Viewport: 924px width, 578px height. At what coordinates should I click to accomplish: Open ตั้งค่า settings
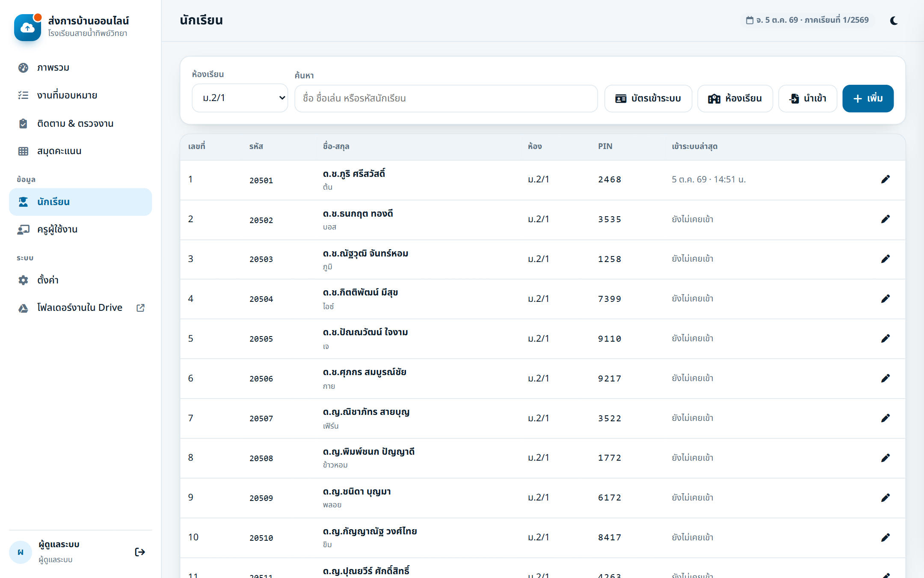point(80,280)
